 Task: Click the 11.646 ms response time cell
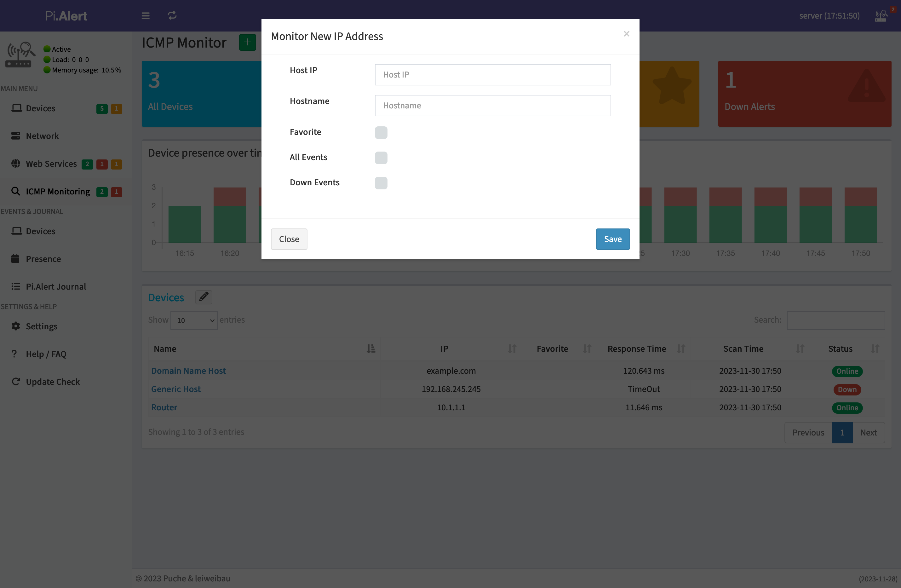644,407
